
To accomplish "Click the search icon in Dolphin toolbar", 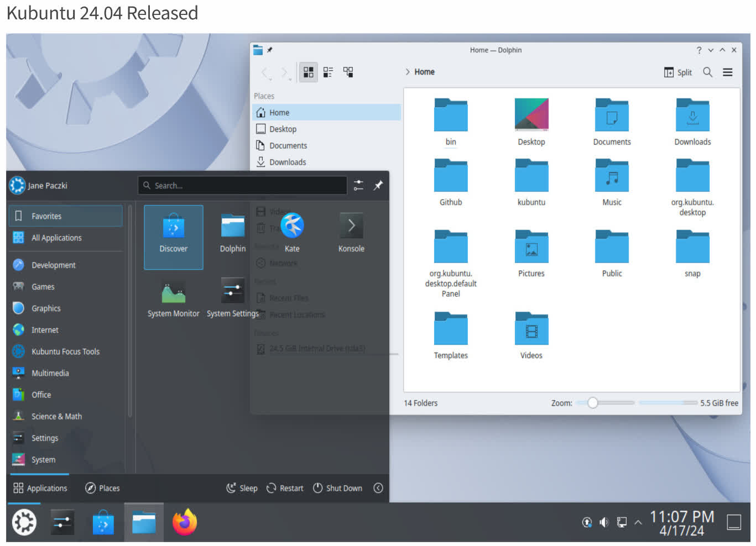I will pyautogui.click(x=707, y=72).
